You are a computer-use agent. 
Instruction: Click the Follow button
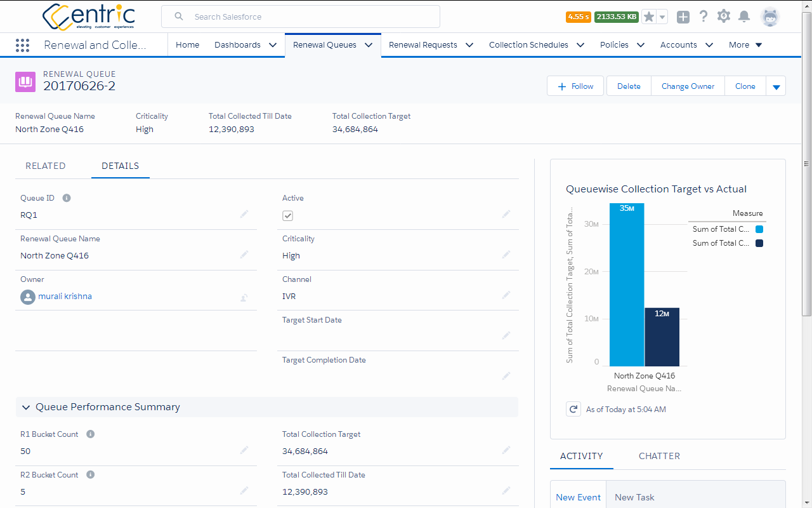pos(575,86)
